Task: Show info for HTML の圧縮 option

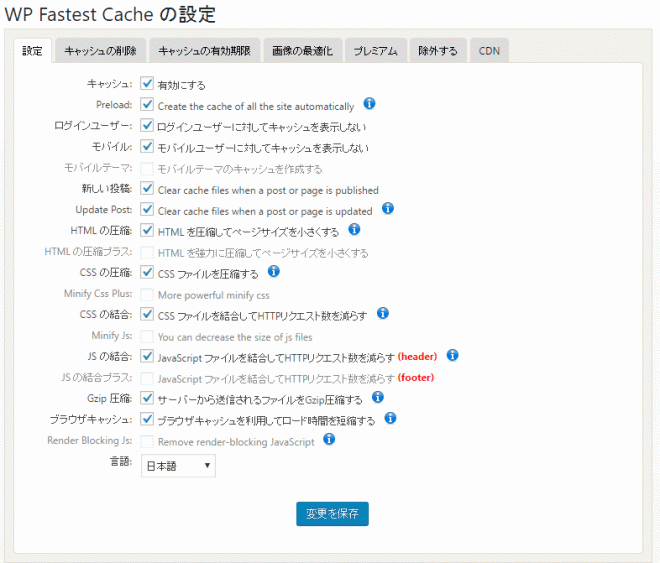Action: 354,229
